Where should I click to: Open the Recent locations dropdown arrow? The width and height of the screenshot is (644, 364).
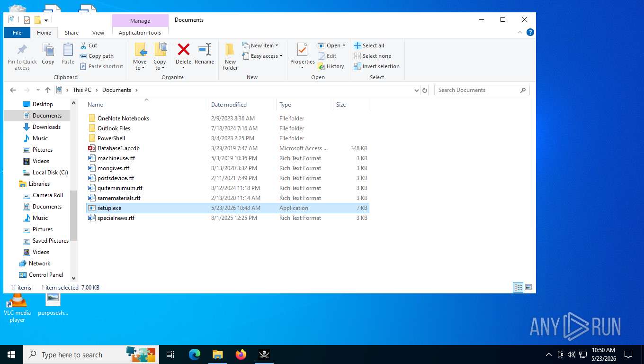pos(37,90)
